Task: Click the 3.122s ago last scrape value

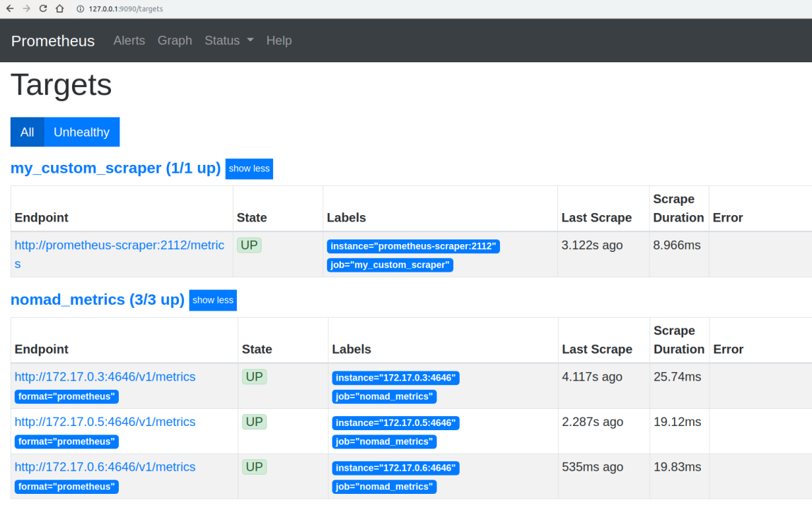Action: click(592, 245)
